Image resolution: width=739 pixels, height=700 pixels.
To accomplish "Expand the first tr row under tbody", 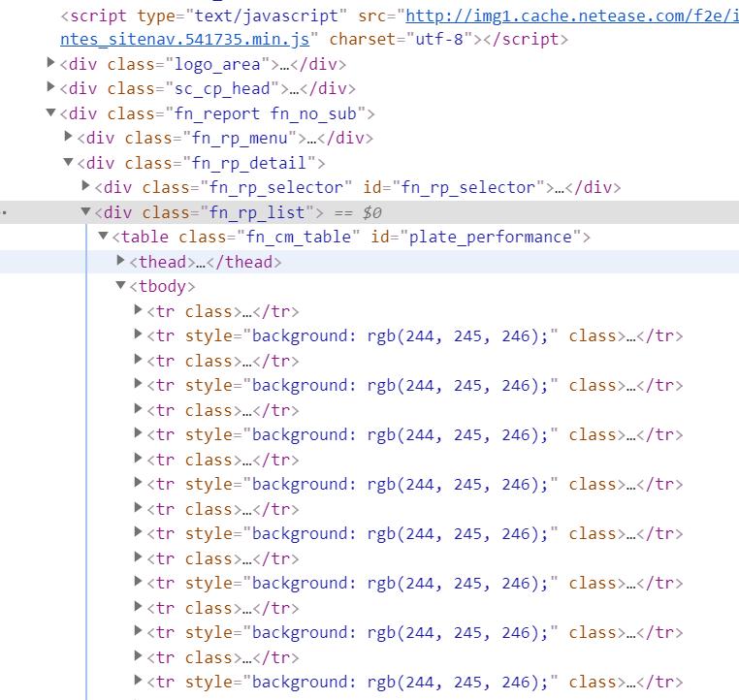I will [138, 310].
